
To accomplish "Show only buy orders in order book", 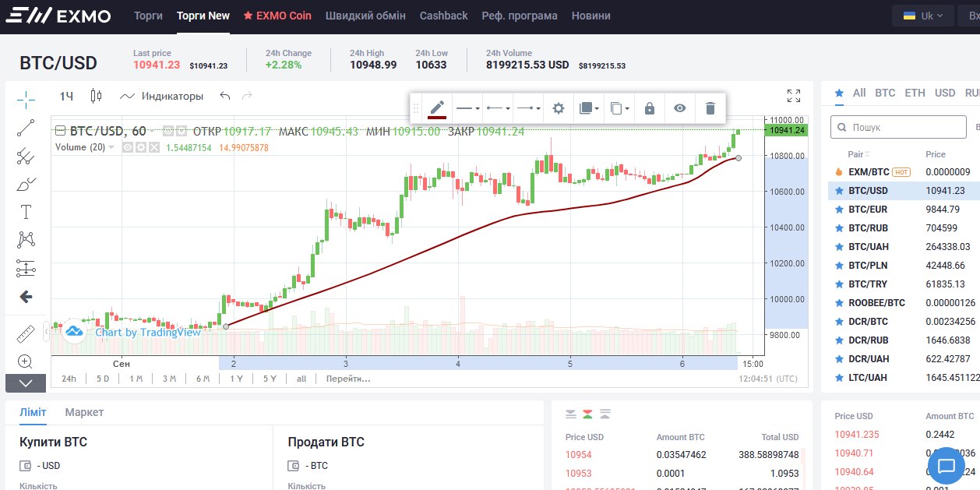I will pyautogui.click(x=605, y=414).
